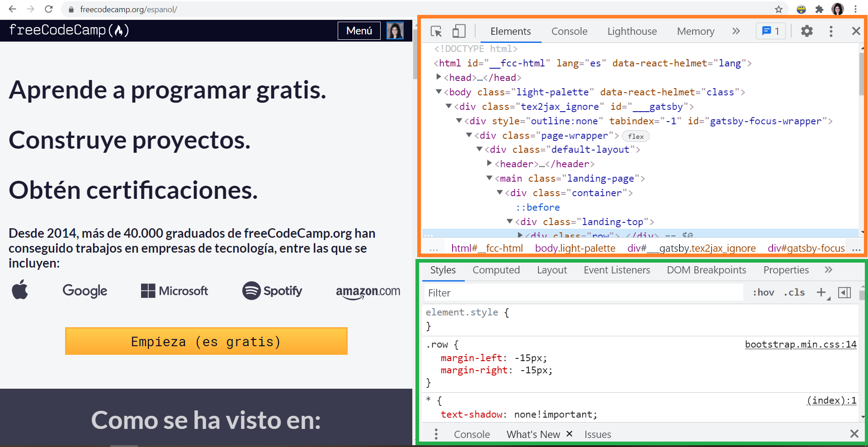Add a new style rule with plus icon
The width and height of the screenshot is (868, 447).
pos(821,292)
